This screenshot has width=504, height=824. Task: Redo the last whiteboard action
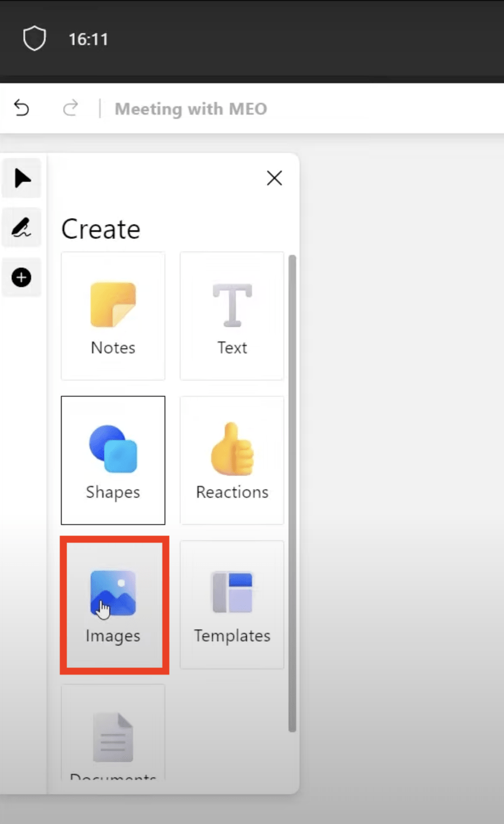pyautogui.click(x=70, y=108)
